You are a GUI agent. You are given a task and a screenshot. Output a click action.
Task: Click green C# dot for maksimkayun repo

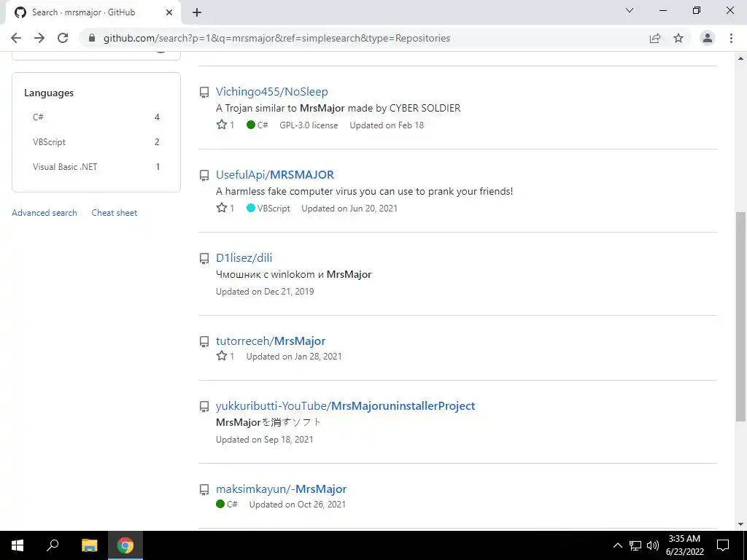pos(220,504)
